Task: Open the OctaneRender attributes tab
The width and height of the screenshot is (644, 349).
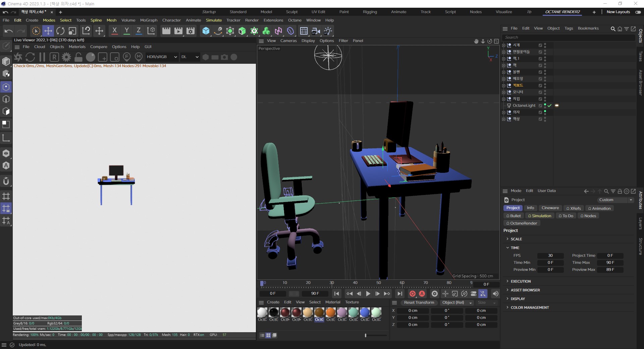Action: 522,223
